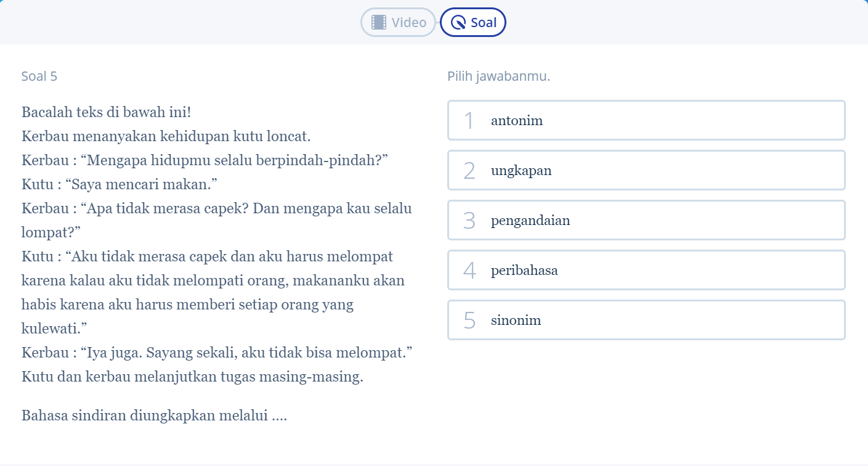
Task: Pick "pengandaian" as the answer
Action: pos(646,221)
